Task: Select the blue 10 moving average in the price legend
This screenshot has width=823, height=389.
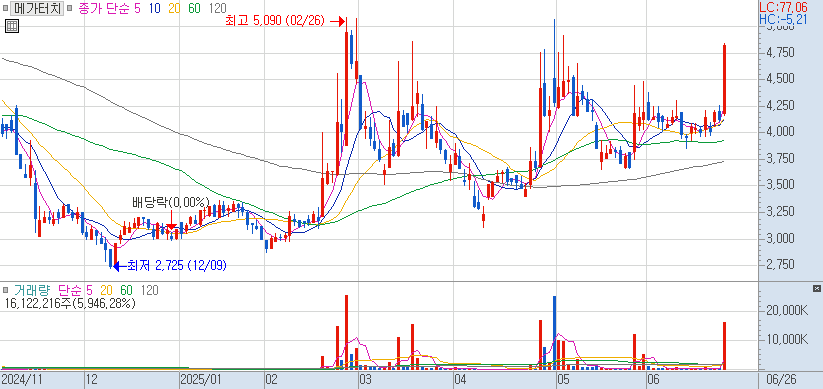Action: [x=155, y=8]
